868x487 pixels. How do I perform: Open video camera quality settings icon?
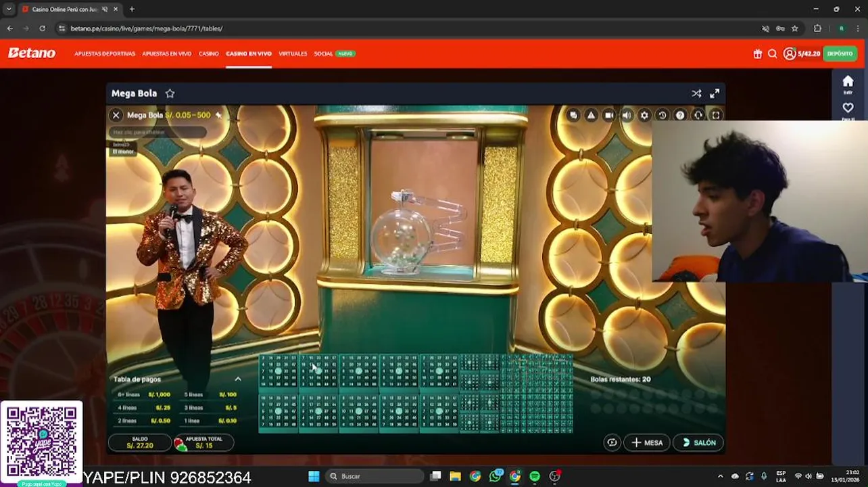pos(608,115)
